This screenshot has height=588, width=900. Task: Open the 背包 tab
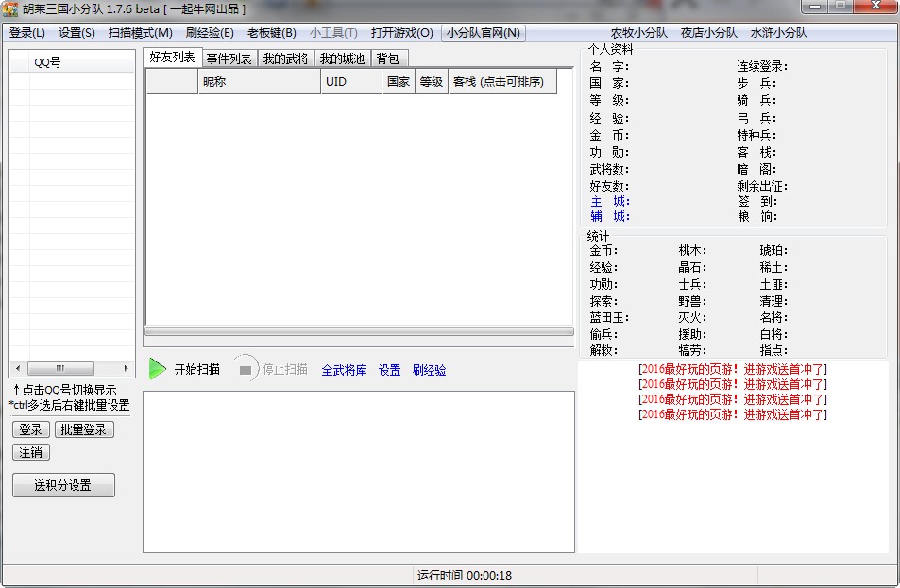(x=389, y=58)
